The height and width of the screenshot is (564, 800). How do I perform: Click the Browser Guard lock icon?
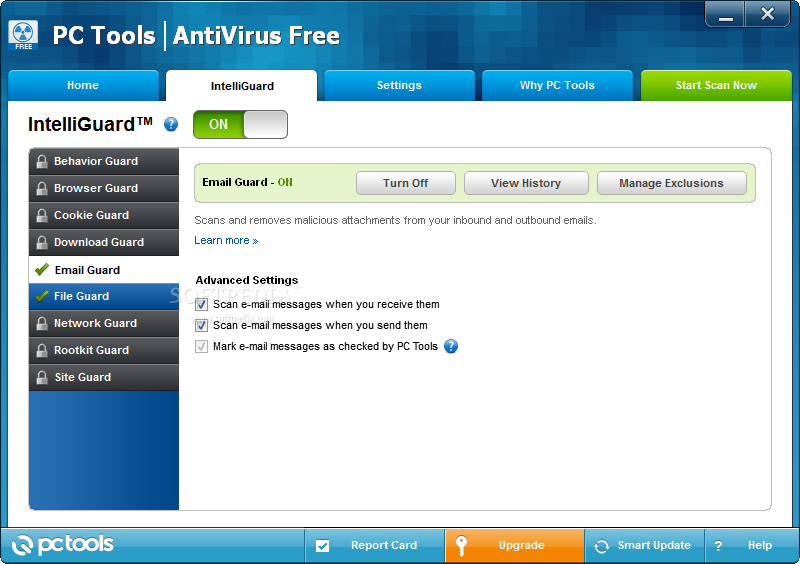(x=42, y=188)
